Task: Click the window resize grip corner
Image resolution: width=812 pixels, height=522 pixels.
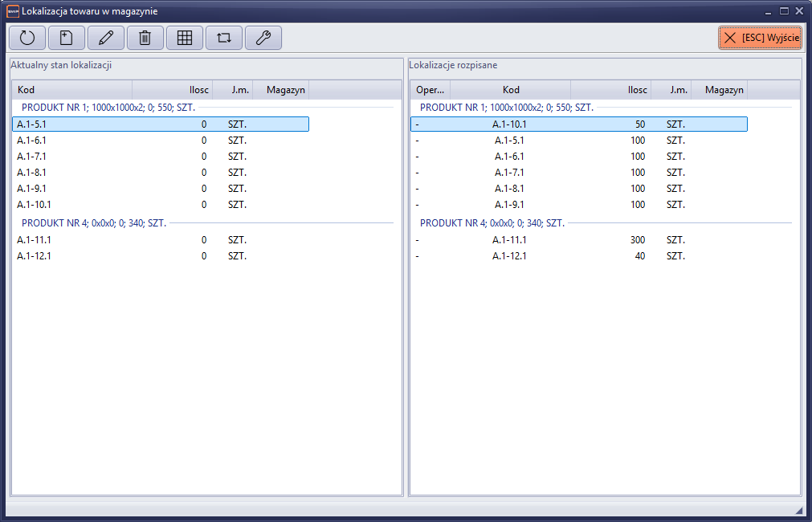Action: pos(799,511)
